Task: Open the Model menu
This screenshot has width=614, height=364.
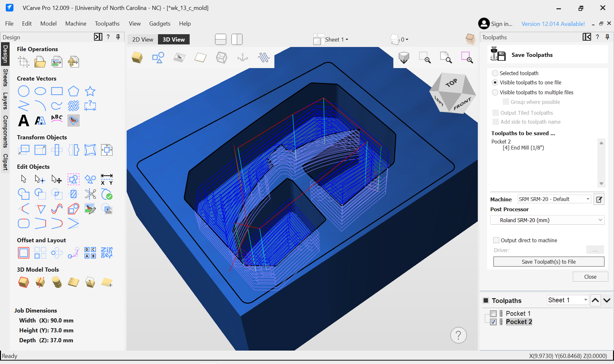Action: point(48,23)
